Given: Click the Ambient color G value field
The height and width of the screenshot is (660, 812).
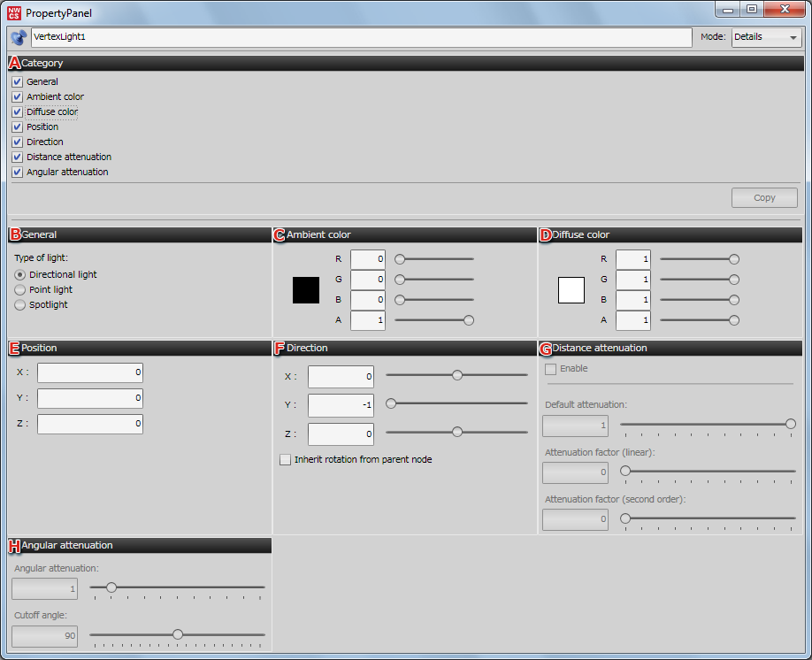Looking at the screenshot, I should [368, 280].
